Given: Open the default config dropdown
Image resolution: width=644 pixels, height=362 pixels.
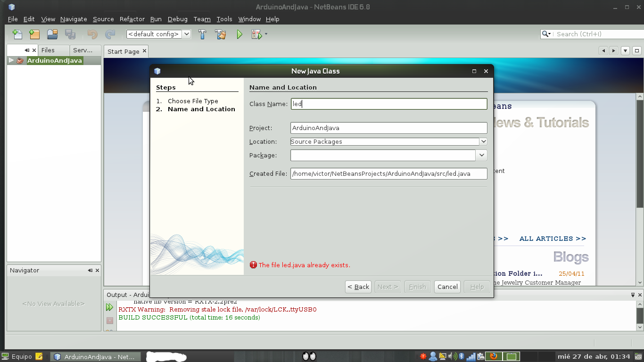Looking at the screenshot, I should pyautogui.click(x=187, y=34).
